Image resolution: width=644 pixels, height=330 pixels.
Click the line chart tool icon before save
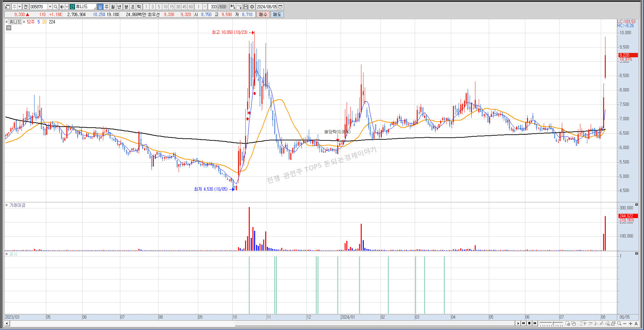[239, 7]
